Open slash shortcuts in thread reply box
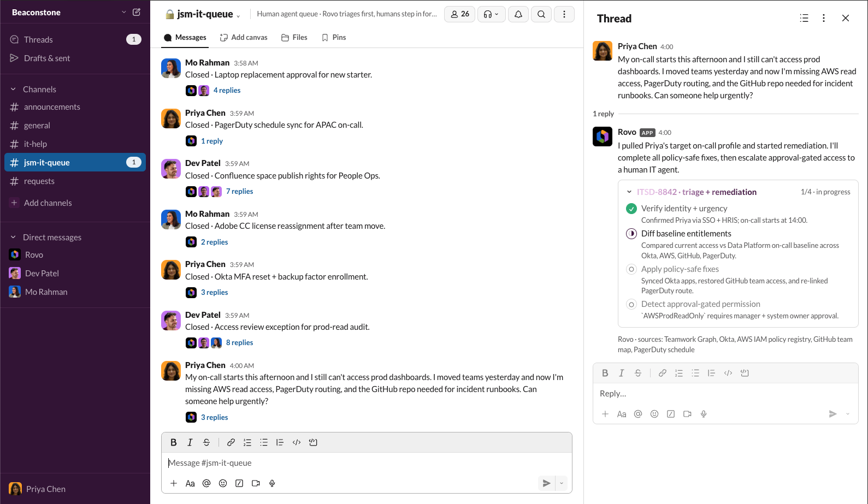 (671, 414)
